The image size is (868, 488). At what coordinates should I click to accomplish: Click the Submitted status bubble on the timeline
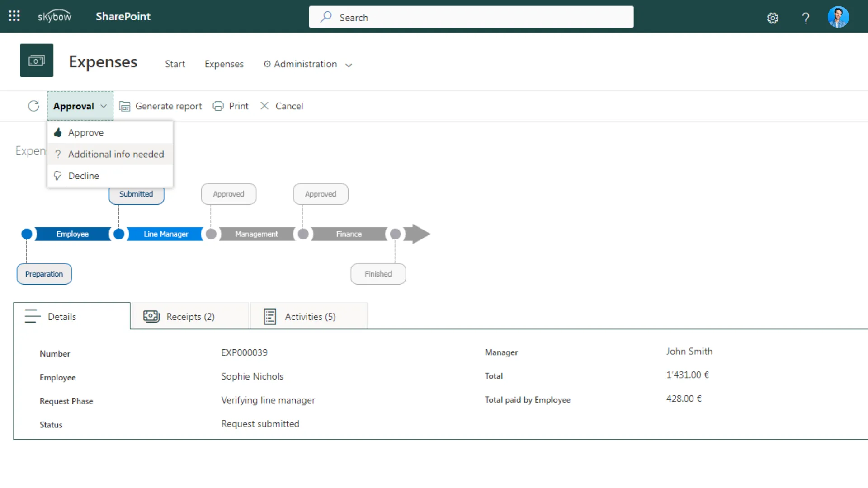(136, 194)
